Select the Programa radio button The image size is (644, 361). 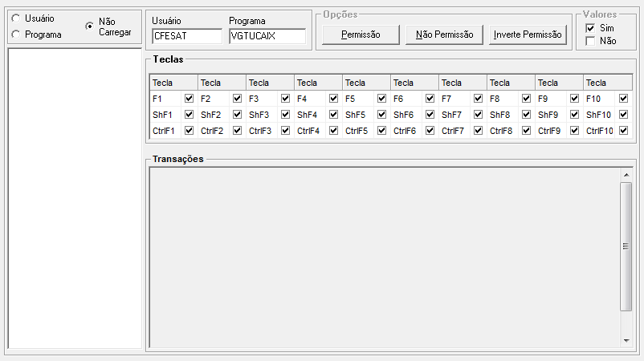point(16,34)
